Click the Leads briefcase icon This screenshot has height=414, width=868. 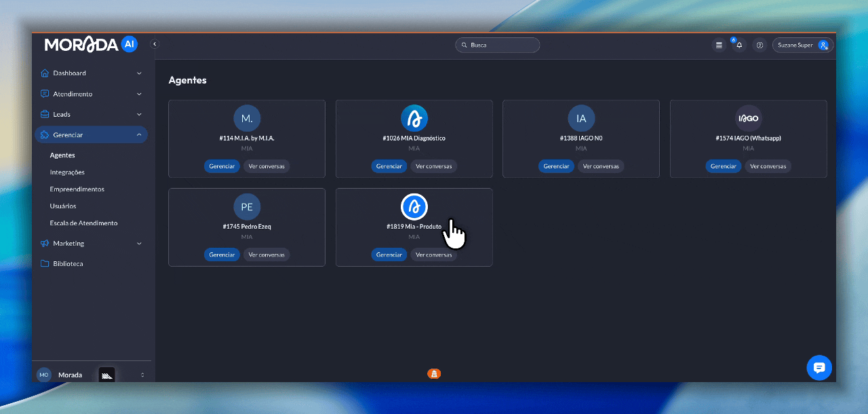45,114
